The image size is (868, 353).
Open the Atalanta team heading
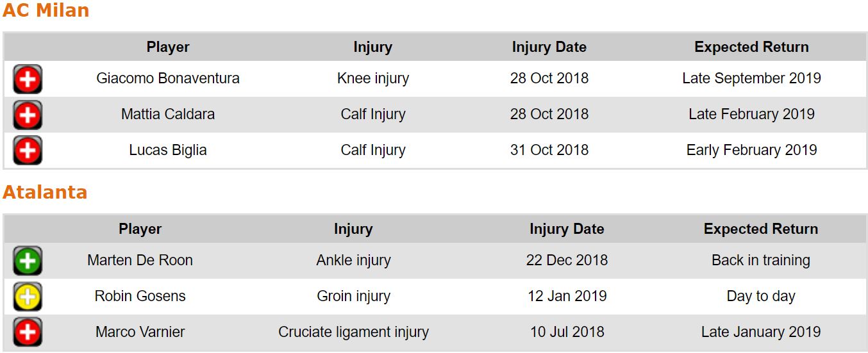45,192
